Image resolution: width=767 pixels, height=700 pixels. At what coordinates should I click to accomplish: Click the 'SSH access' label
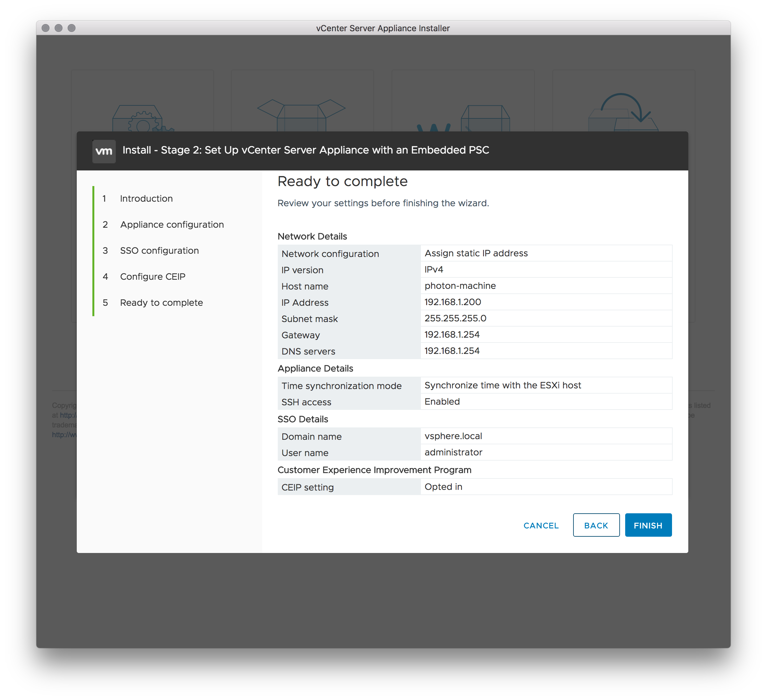pos(306,402)
